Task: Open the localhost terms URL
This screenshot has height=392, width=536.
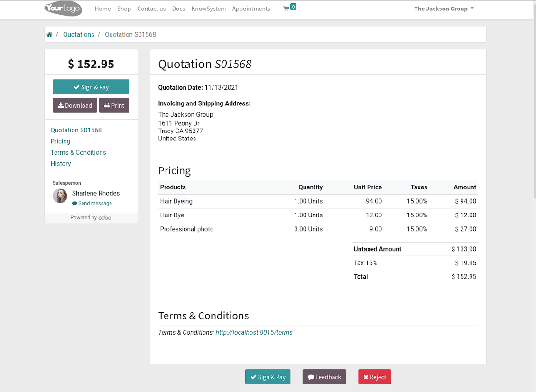Action: click(x=254, y=333)
